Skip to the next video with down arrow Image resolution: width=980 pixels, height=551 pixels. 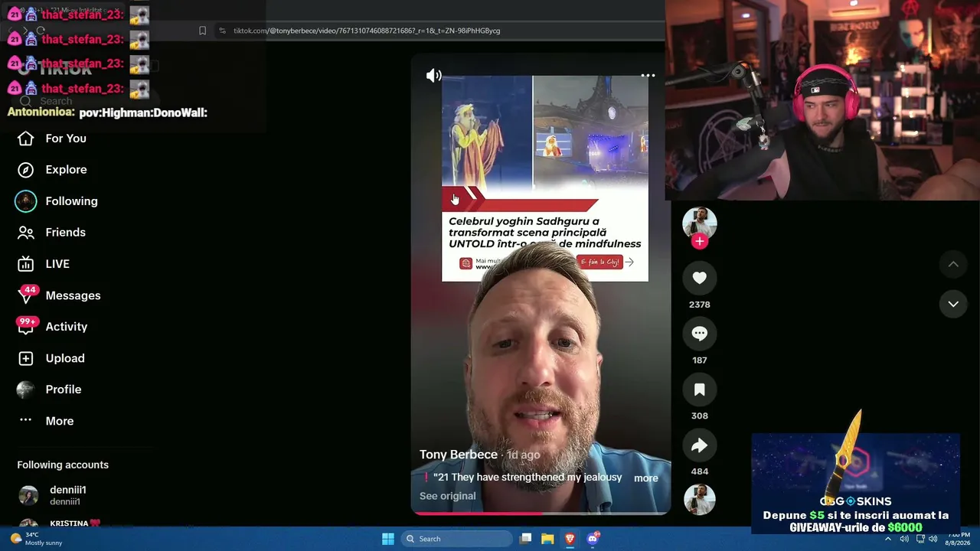[x=953, y=304]
